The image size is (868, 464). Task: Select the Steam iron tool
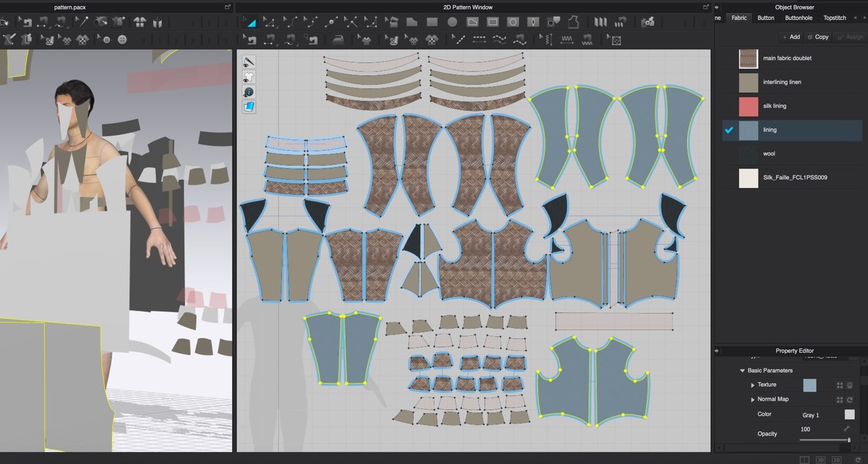[x=338, y=40]
